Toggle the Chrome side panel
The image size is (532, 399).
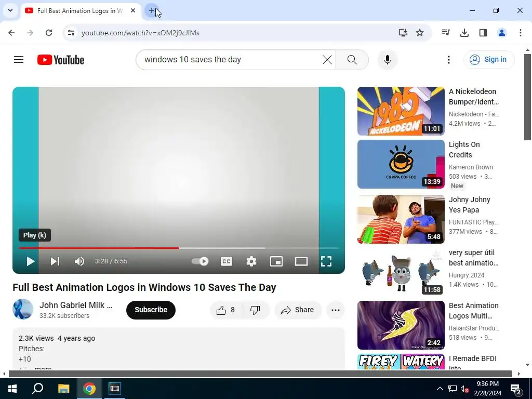[x=483, y=33]
